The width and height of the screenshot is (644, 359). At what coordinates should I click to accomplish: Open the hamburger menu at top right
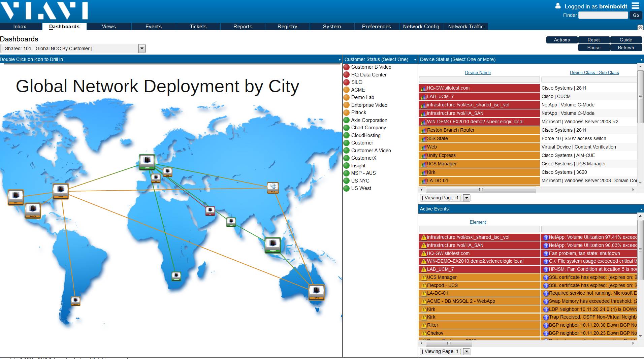tap(635, 6)
